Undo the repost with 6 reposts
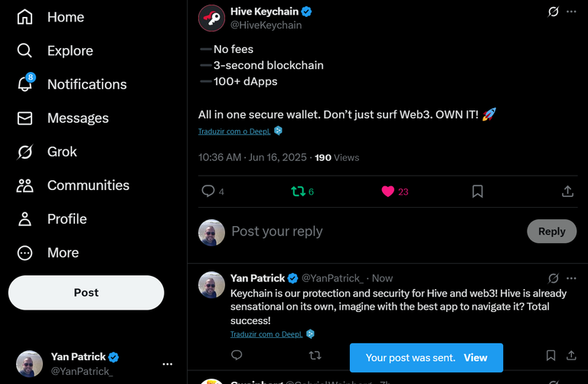The width and height of the screenshot is (588, 384). point(298,192)
